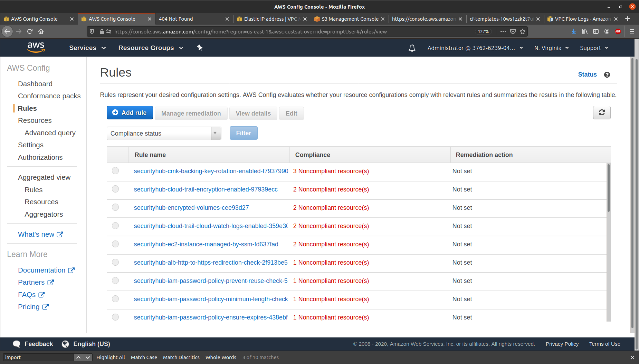Open notifications bell icon
Viewport: 639px width, 364px height.
coord(412,48)
